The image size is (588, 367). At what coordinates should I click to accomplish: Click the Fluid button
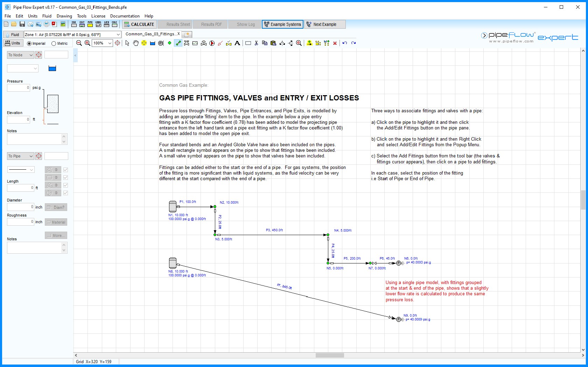click(x=13, y=35)
